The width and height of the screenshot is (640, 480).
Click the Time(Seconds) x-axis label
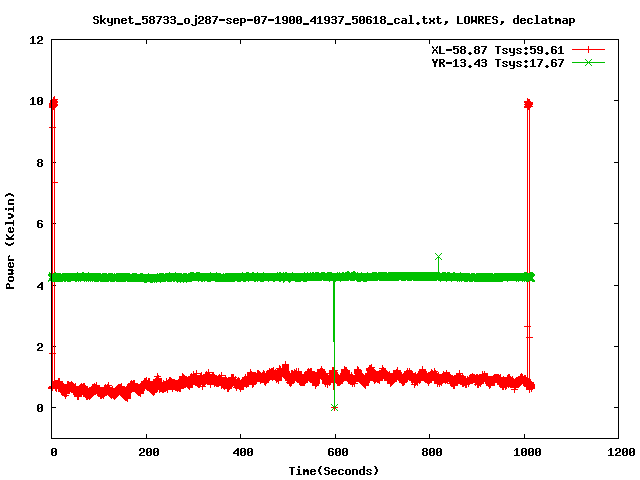[x=333, y=471]
